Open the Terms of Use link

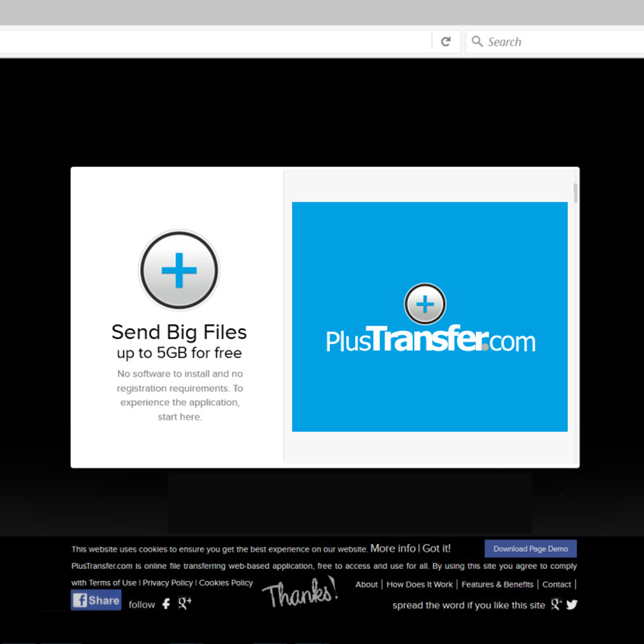pyautogui.click(x=113, y=583)
